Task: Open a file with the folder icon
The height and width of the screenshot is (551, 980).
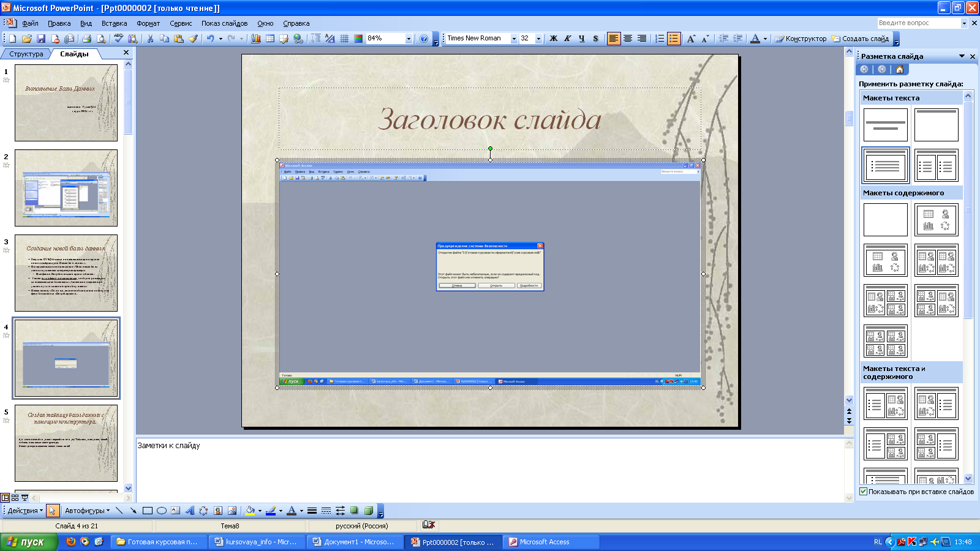Action: point(26,39)
